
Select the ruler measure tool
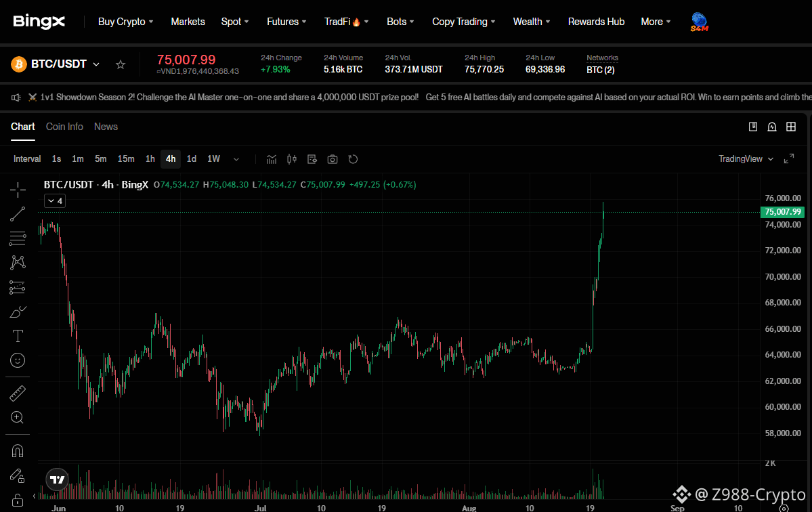18,394
